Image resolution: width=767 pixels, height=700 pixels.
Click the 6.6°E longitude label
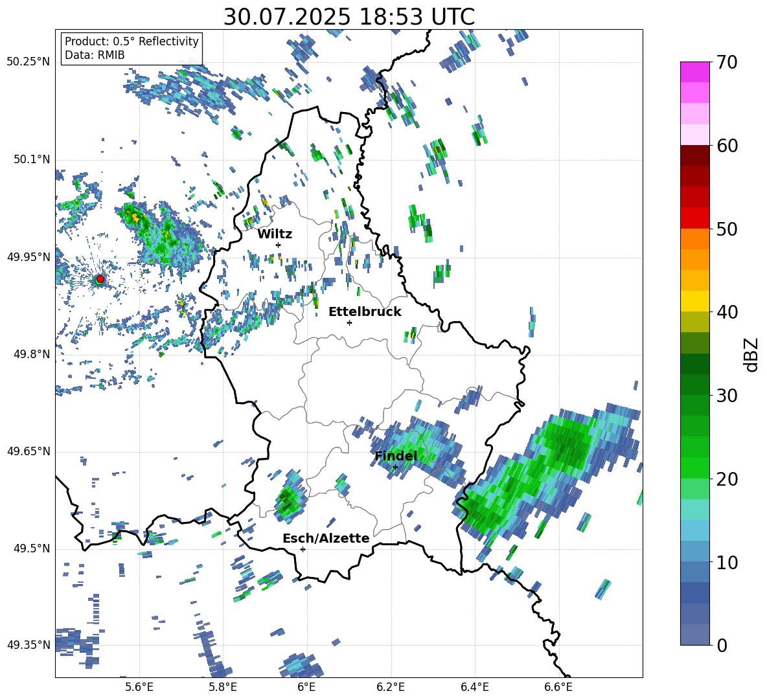pos(558,687)
